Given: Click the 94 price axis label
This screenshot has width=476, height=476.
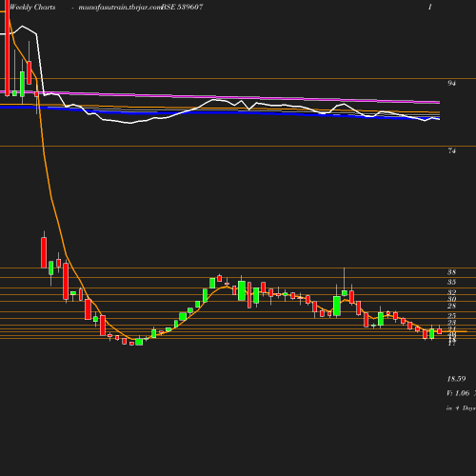Looking at the screenshot, I should point(451,83).
